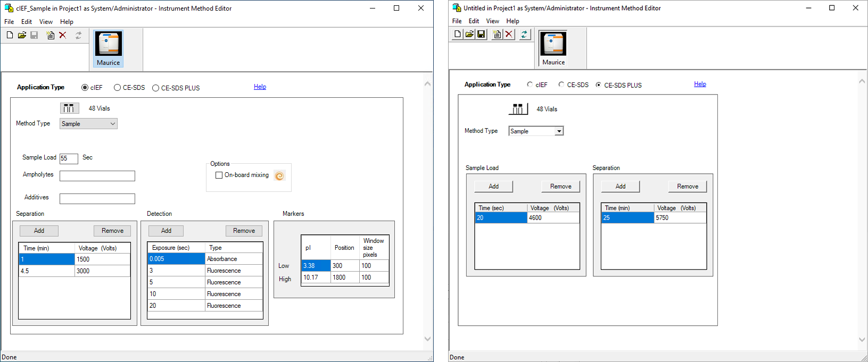The image size is (868, 362).
Task: Click New file icon in Untitled window
Action: (x=458, y=34)
